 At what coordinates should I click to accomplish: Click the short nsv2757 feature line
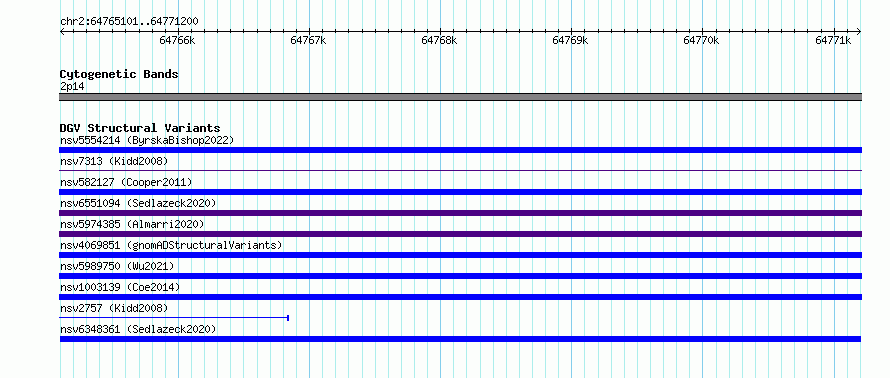click(x=174, y=318)
